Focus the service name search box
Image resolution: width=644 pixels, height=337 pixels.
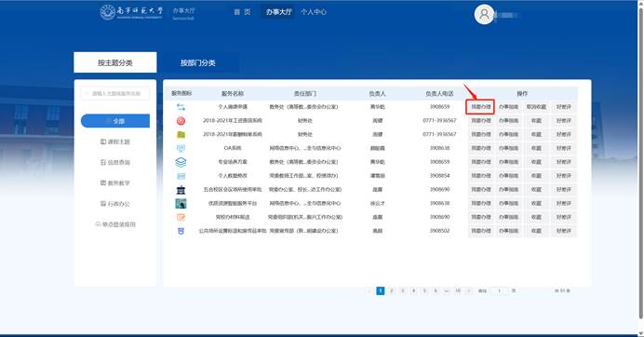click(x=115, y=94)
